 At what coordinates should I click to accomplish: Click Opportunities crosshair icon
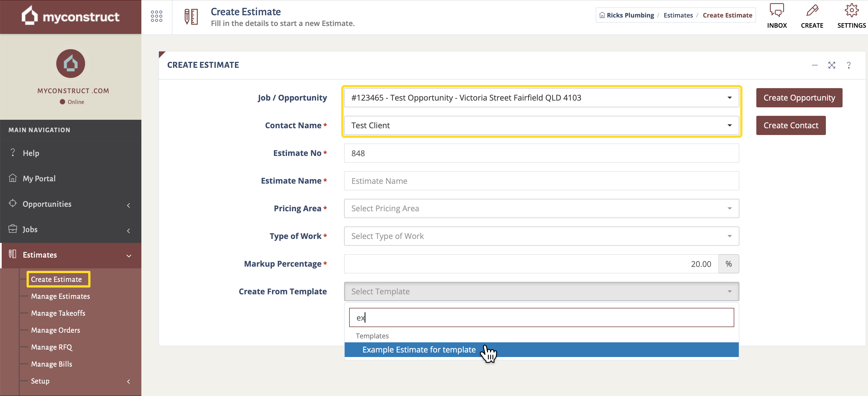click(x=13, y=203)
